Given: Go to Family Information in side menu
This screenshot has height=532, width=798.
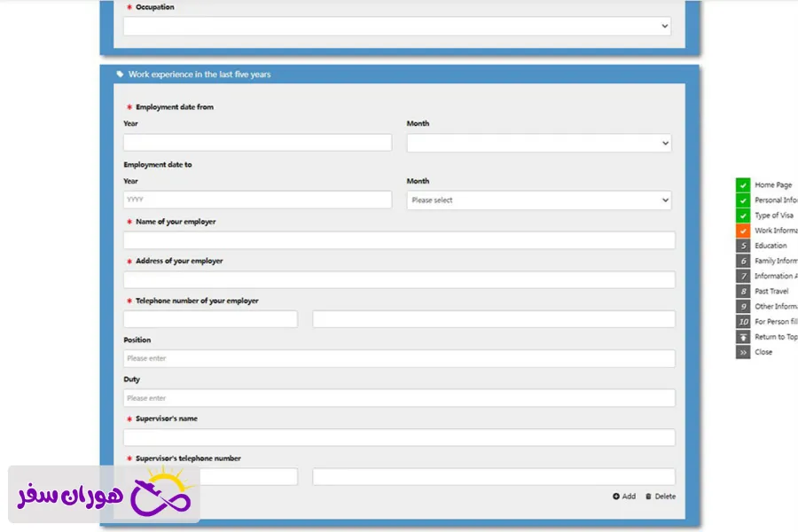Looking at the screenshot, I should click(775, 261).
